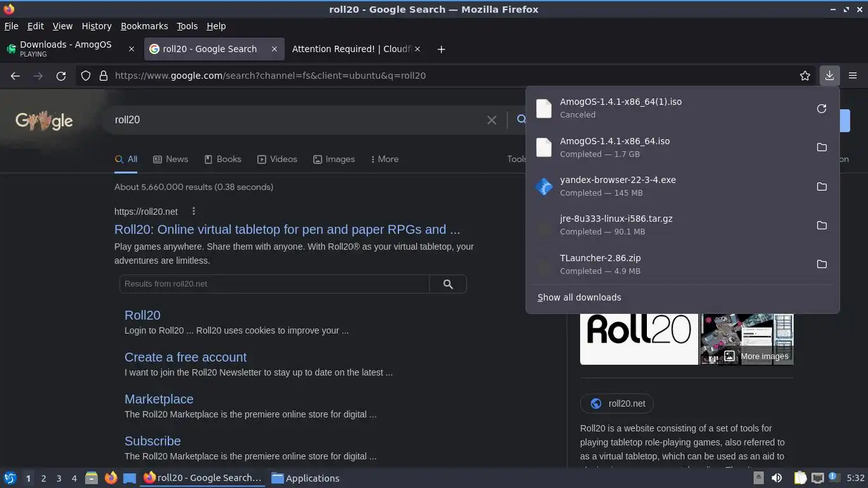Expand the More search filters dropdown
The width and height of the screenshot is (868, 488).
[384, 159]
